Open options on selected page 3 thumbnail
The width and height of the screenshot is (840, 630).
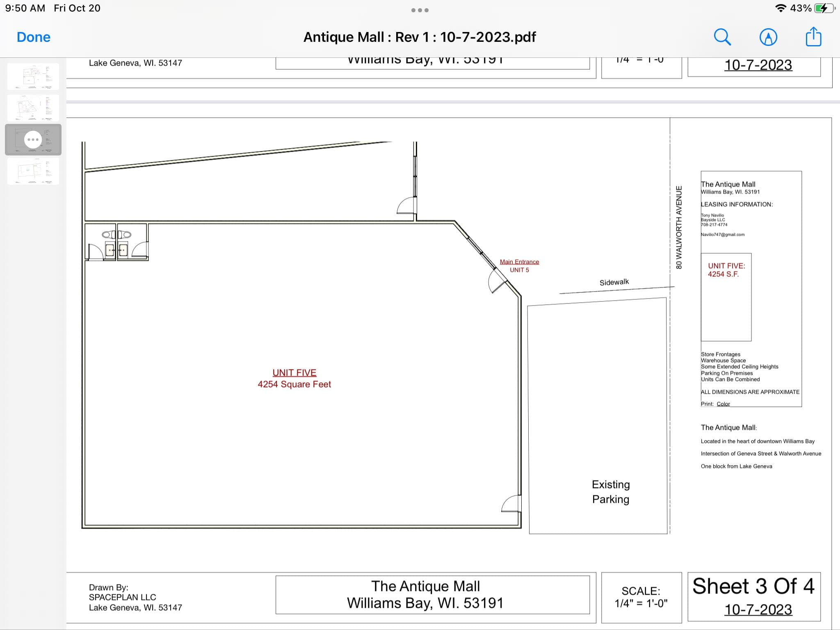tap(33, 139)
